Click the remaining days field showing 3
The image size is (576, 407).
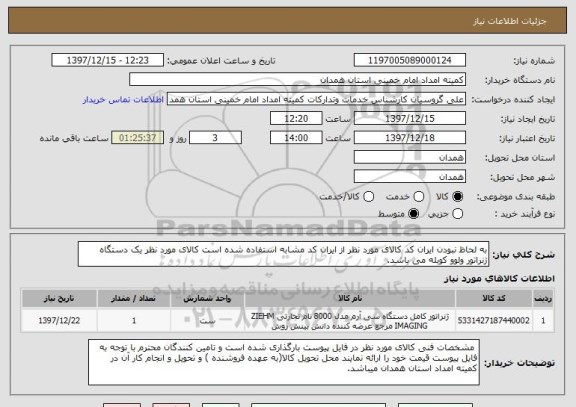click(215, 138)
